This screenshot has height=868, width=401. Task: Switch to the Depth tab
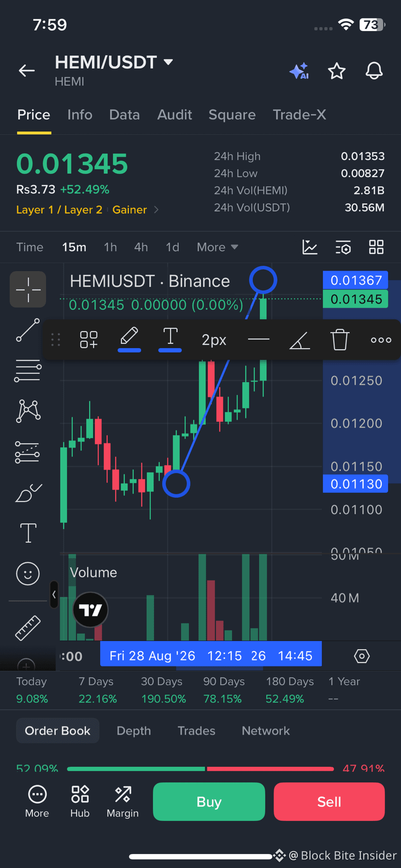pos(134,731)
